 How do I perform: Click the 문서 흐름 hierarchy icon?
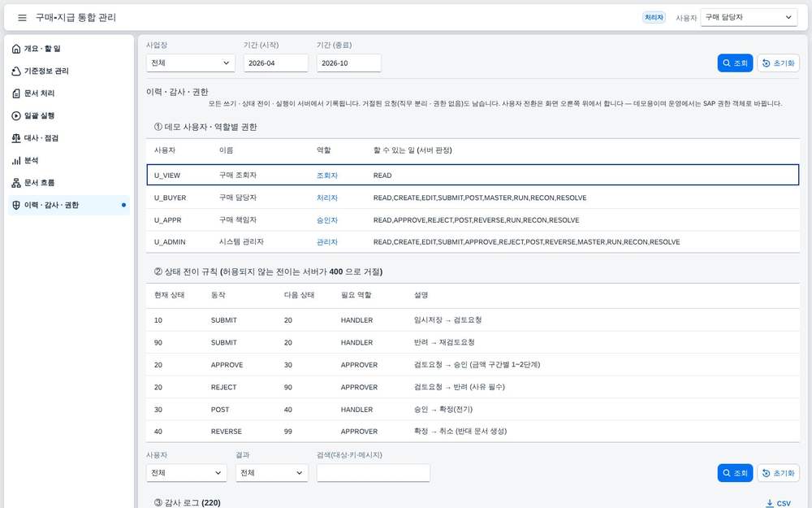16,182
